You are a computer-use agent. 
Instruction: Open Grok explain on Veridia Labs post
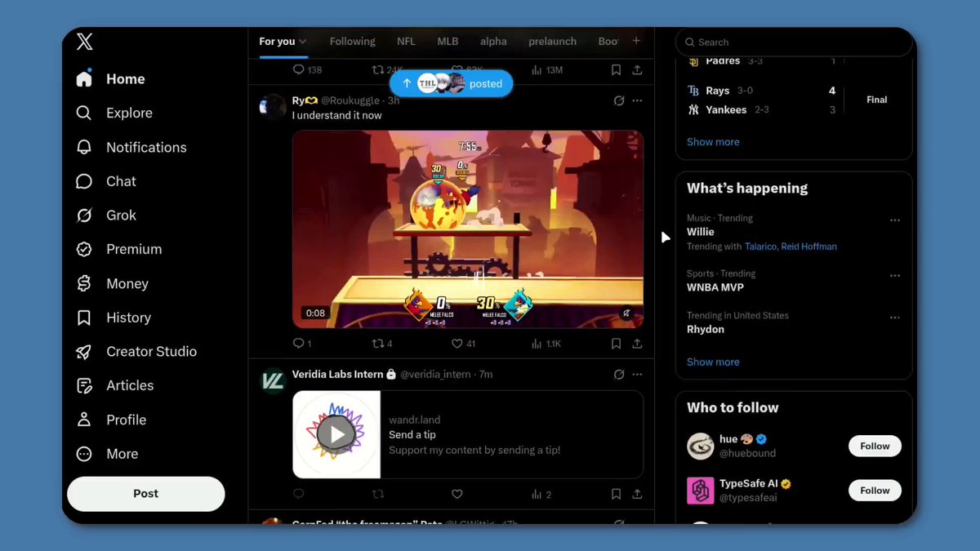pos(619,375)
